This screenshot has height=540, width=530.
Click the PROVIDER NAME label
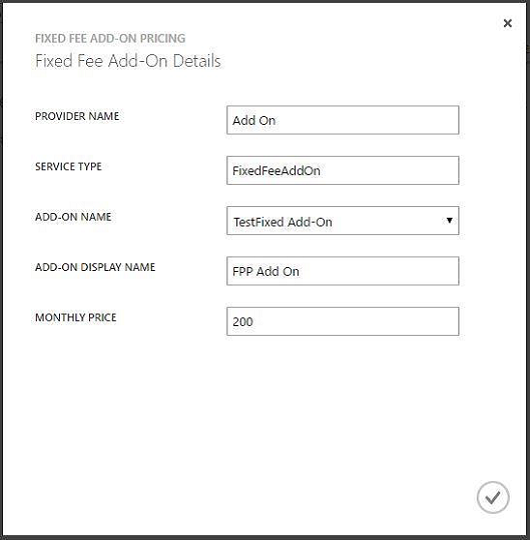[77, 116]
